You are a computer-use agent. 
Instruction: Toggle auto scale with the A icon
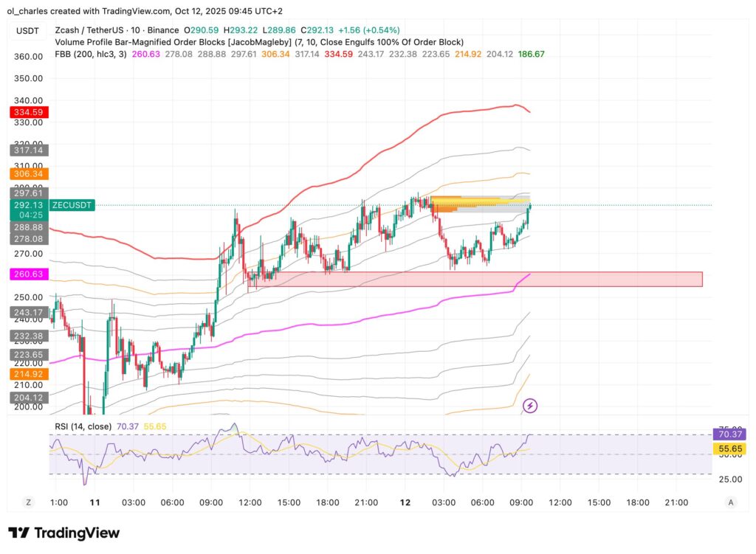[730, 502]
